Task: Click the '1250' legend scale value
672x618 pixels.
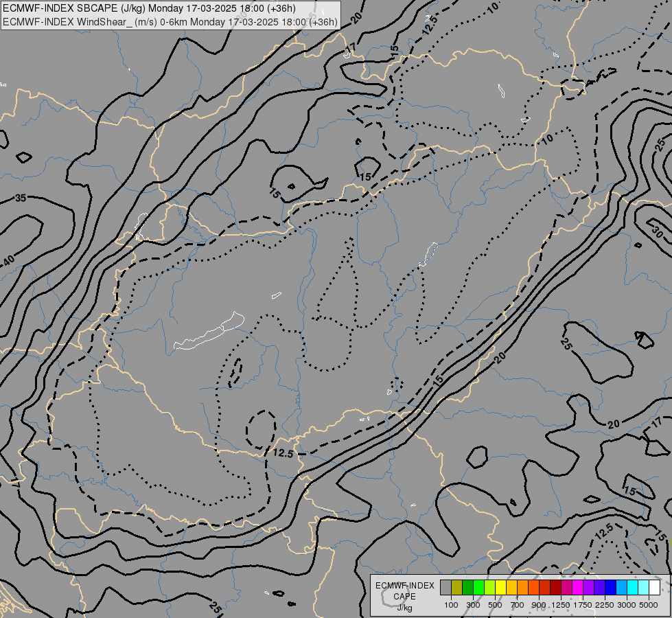Action: click(561, 605)
